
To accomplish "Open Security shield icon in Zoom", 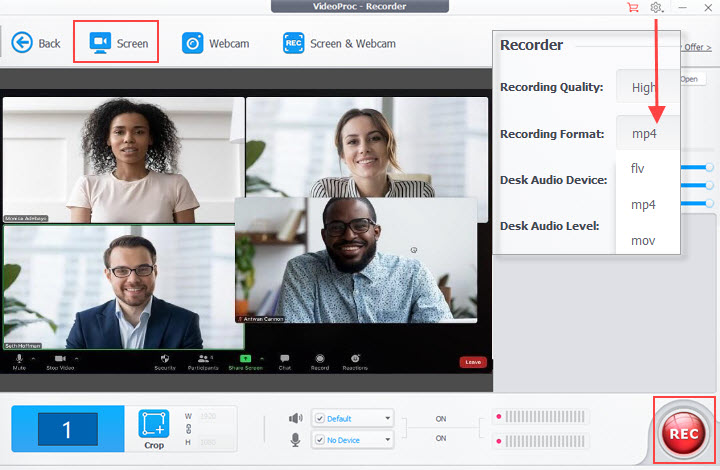I will [165, 358].
